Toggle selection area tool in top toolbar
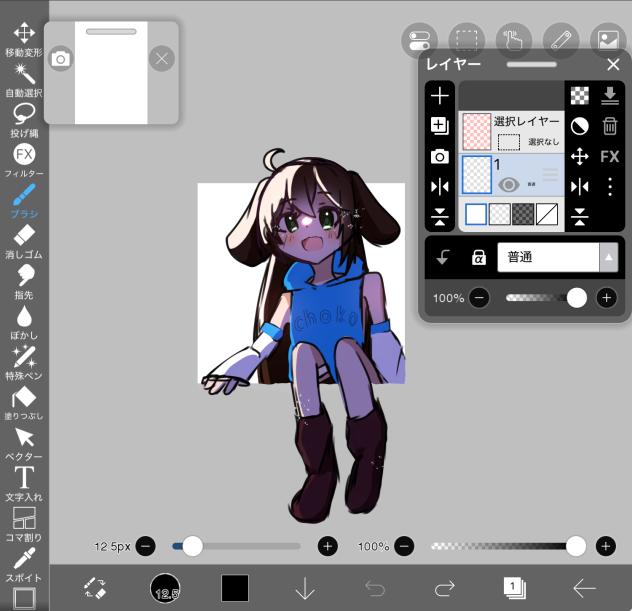This screenshot has width=632, height=611. [x=467, y=40]
